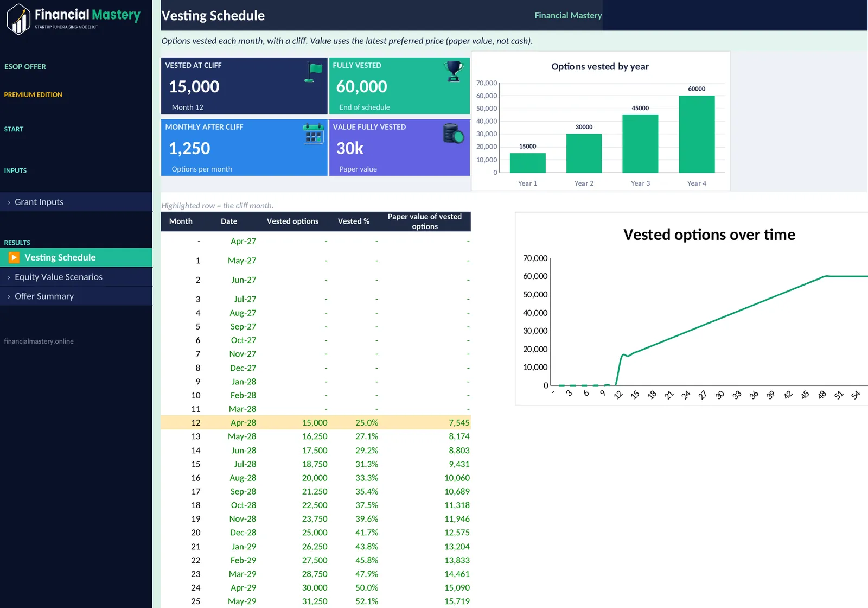The image size is (868, 608).
Task: Click the 1,250 Options per month value
Action: click(189, 148)
